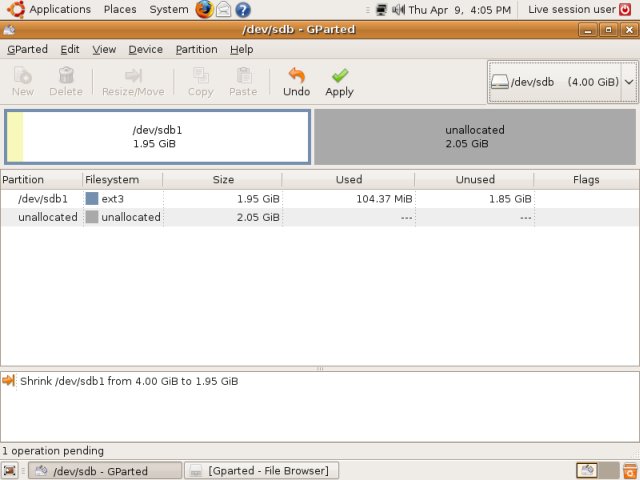
Task: Switch to the Gparted - File Browser taskbar button
Action: pyautogui.click(x=262, y=471)
